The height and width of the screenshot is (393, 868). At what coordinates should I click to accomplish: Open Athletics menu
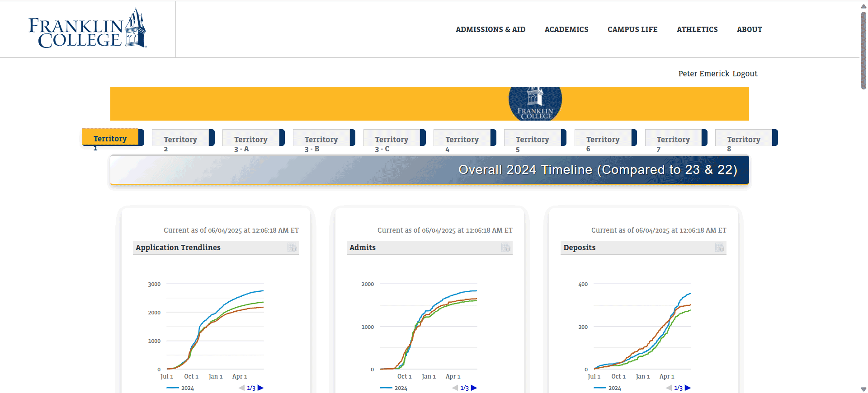click(x=697, y=29)
